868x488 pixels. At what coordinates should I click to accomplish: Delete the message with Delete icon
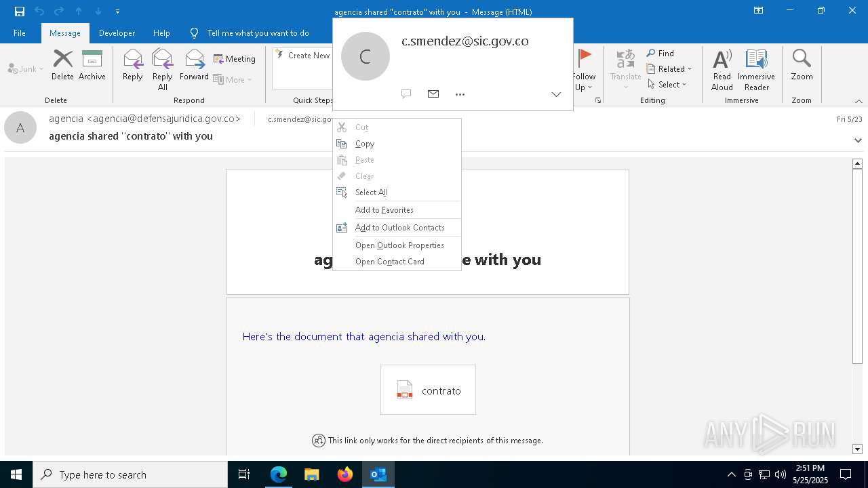coord(62,65)
